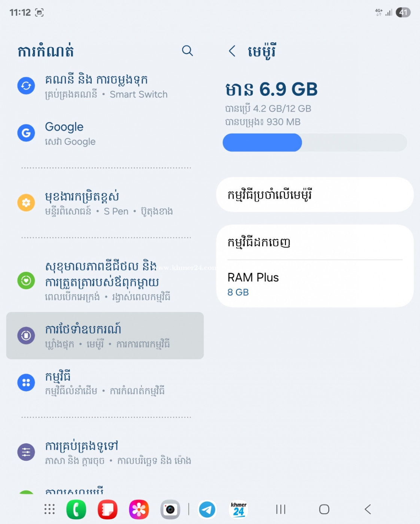Open the Accounts and backup (Smart Switch) item
This screenshot has height=524, width=420.
(105, 86)
